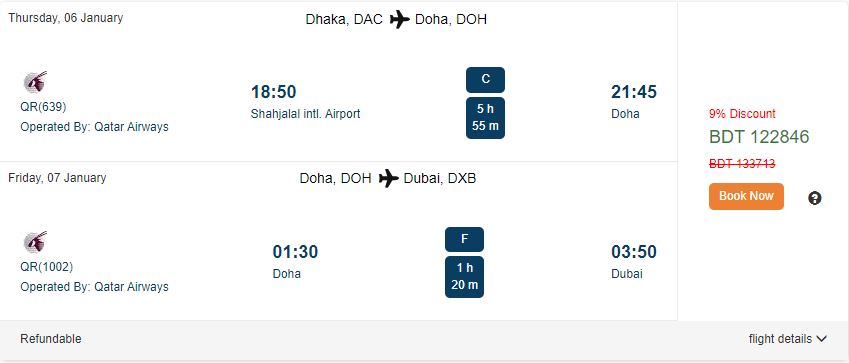Click the 9% Discount label
This screenshot has width=849, height=363.
(742, 114)
